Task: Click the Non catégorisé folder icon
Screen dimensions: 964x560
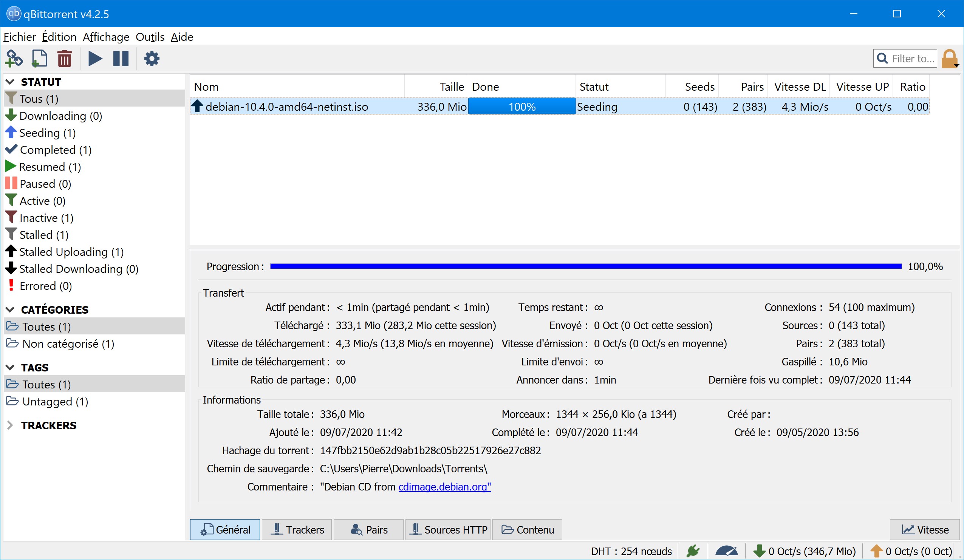Action: pos(12,343)
